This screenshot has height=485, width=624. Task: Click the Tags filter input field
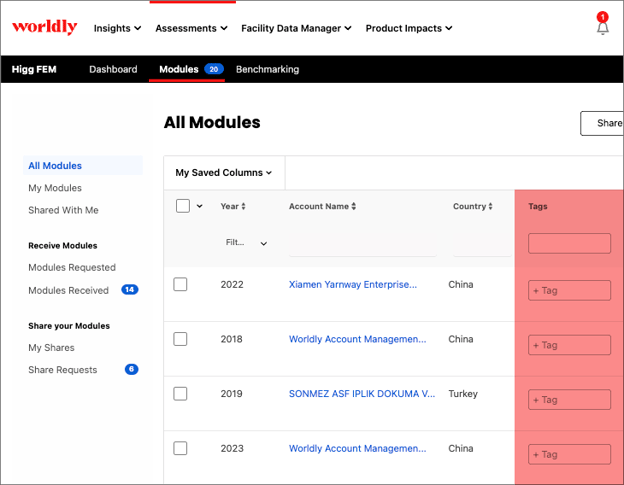tap(569, 243)
